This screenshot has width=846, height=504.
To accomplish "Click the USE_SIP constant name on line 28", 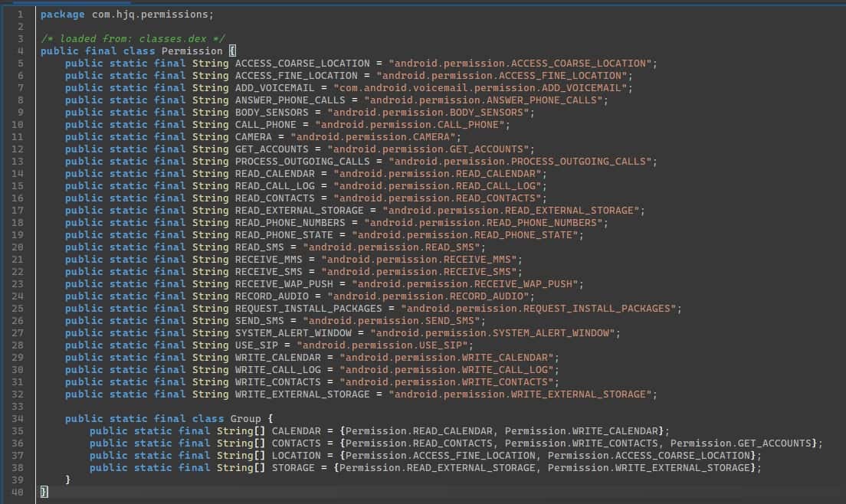I will pyautogui.click(x=256, y=345).
